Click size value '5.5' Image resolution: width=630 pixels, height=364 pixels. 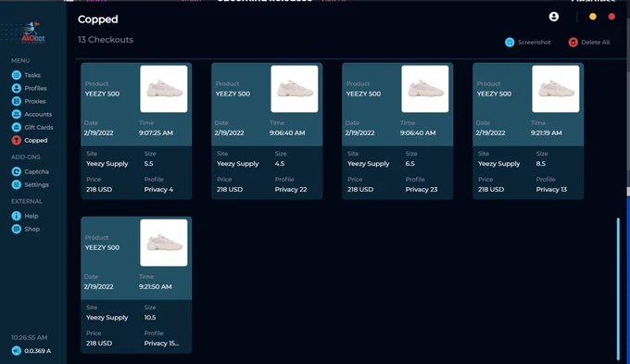point(148,164)
